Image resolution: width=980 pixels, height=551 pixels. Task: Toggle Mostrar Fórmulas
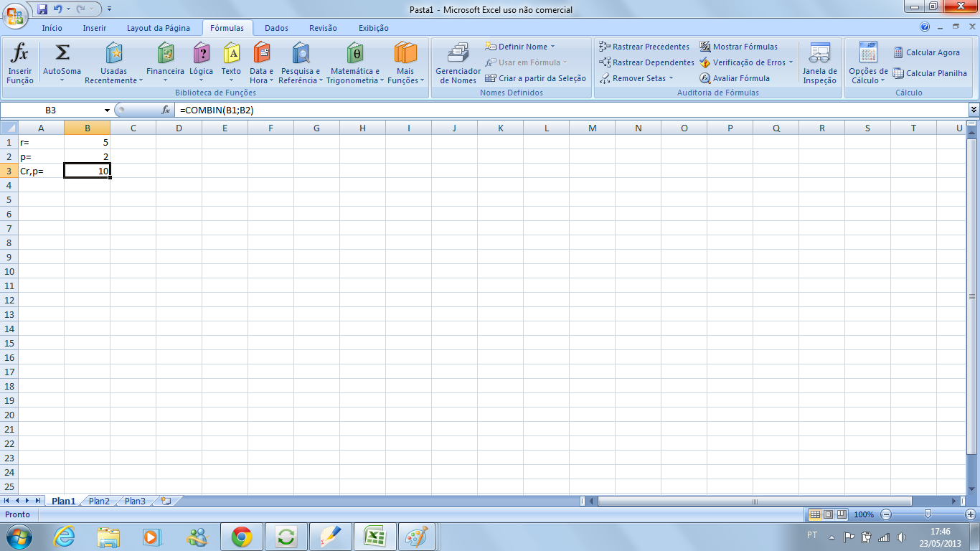tap(739, 47)
